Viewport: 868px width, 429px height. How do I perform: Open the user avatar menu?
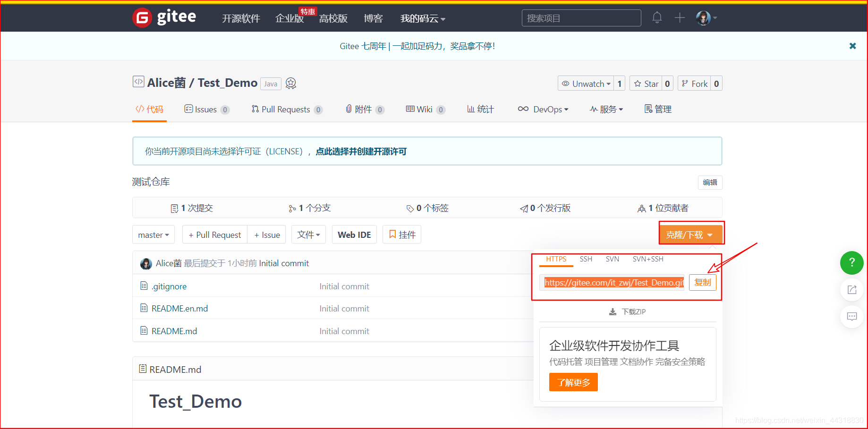point(706,18)
